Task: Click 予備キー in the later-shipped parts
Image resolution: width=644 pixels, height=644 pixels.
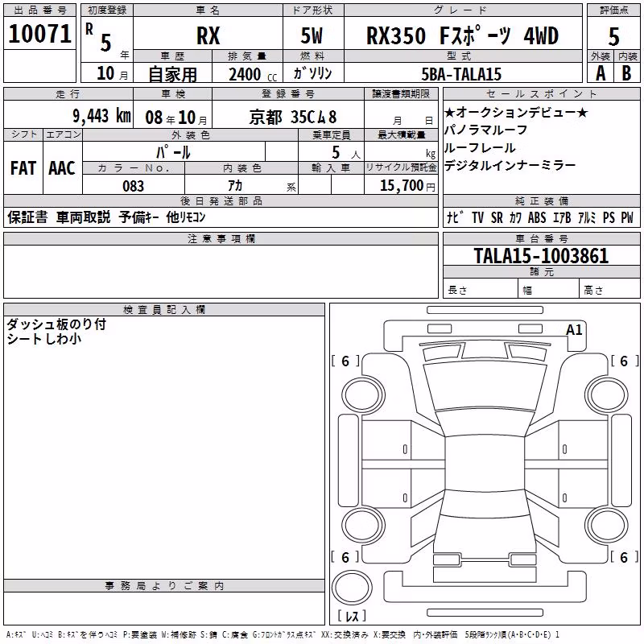Action: click(x=138, y=217)
